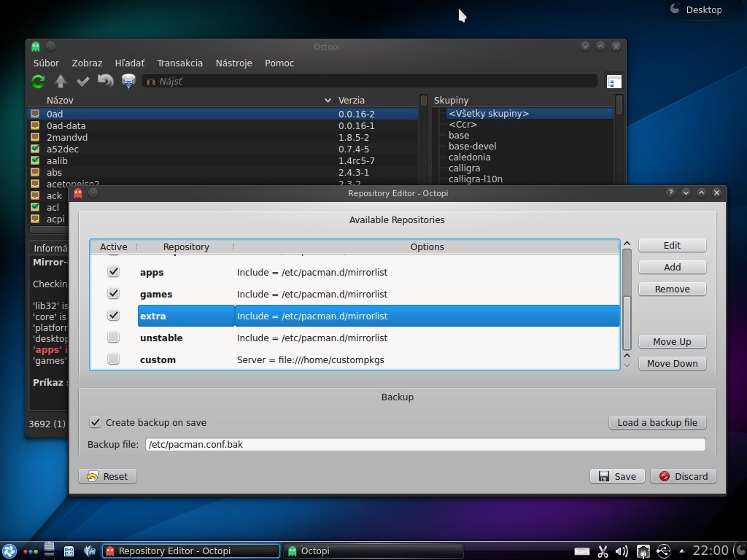Click installed status icon of a52dec
The image size is (747, 560).
pos(35,149)
